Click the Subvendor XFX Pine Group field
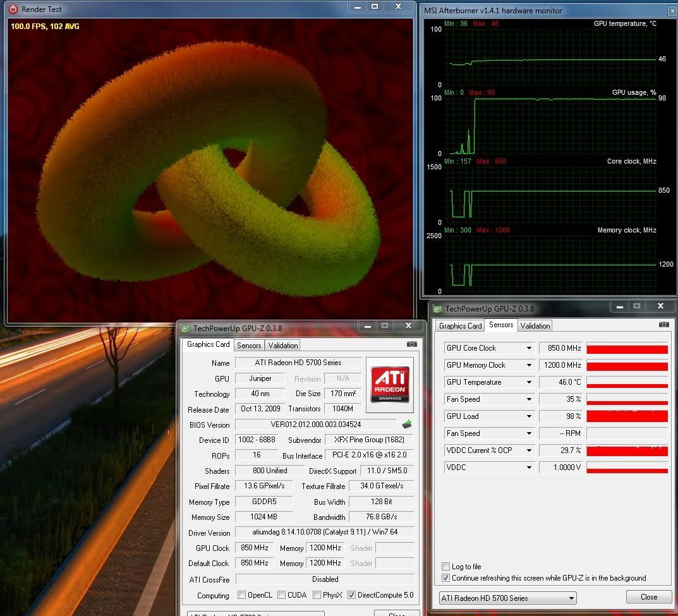This screenshot has width=678, height=616. coord(369,440)
